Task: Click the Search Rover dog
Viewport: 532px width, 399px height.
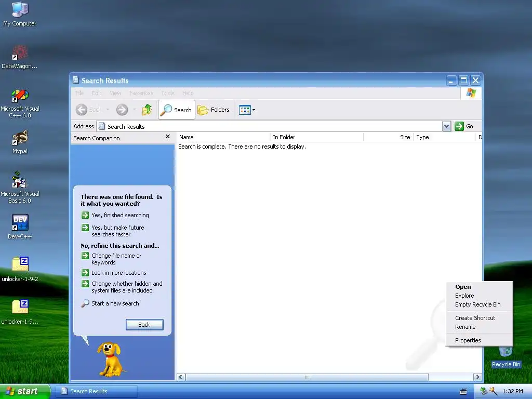Action: coord(111,360)
